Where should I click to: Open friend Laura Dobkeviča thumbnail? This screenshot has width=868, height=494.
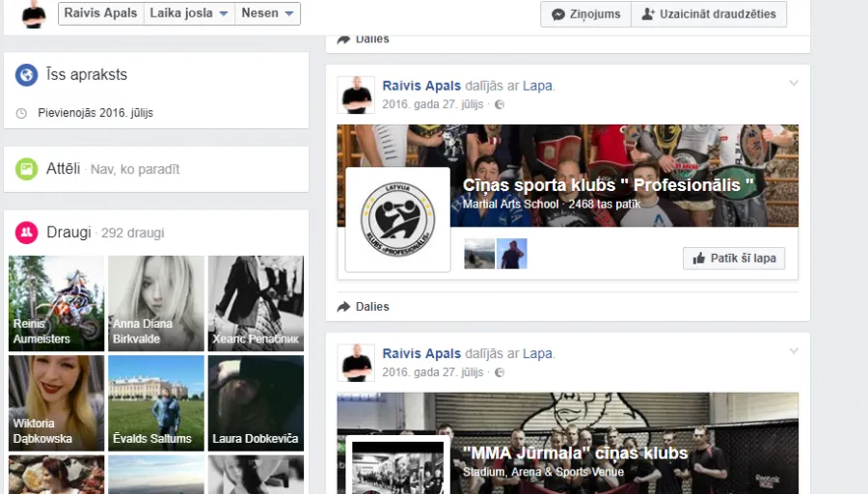click(256, 403)
